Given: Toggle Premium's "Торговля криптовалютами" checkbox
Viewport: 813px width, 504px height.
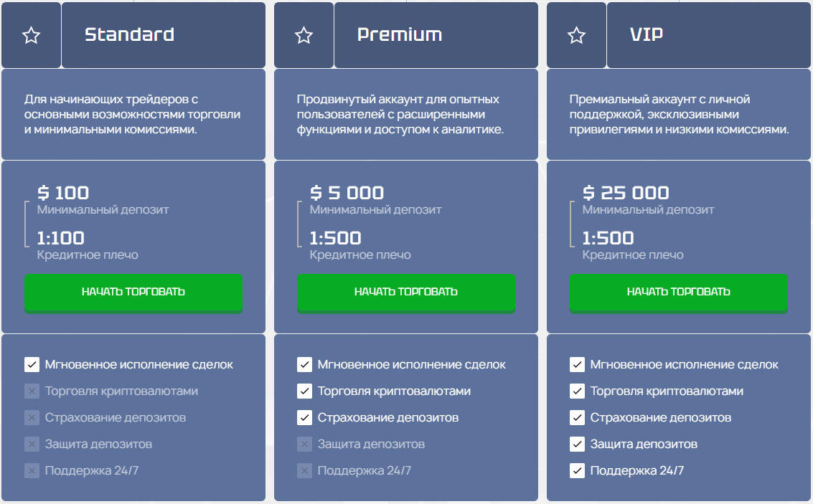Looking at the screenshot, I should point(304,391).
